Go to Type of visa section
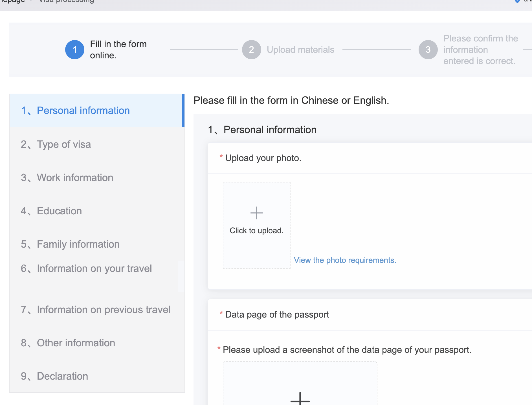The width and height of the screenshot is (532, 405). click(x=64, y=144)
